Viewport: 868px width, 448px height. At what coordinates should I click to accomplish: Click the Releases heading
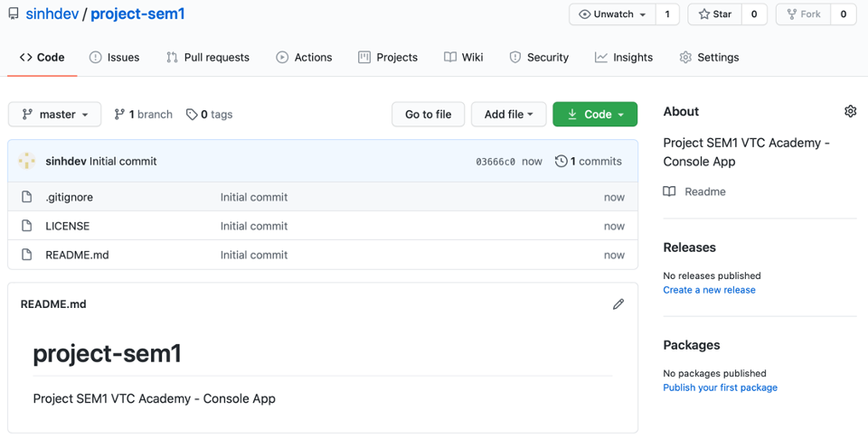point(689,247)
